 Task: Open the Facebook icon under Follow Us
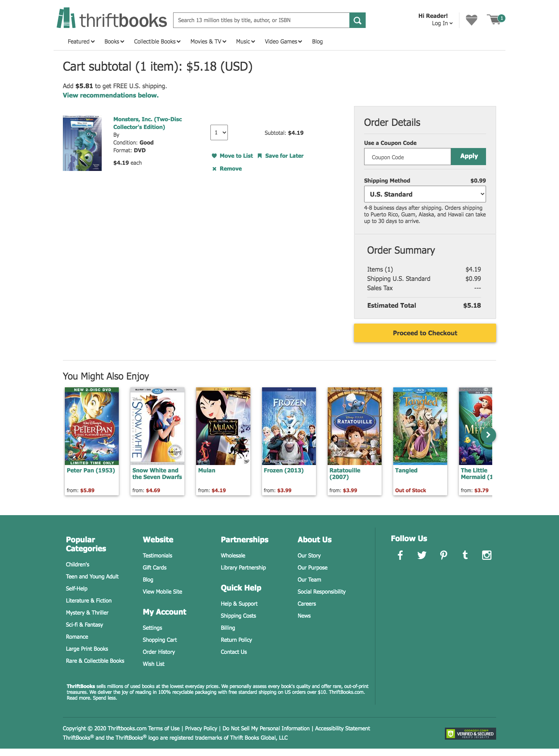(x=400, y=555)
